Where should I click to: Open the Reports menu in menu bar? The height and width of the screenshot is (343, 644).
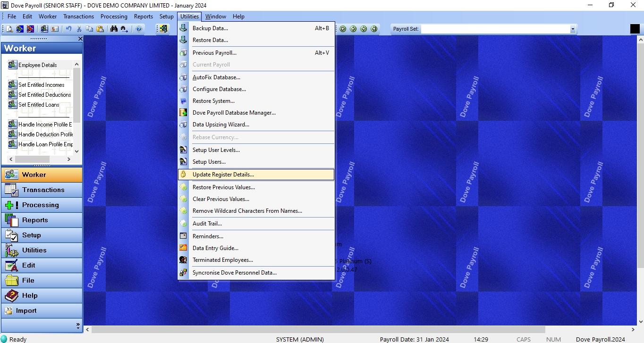143,16
